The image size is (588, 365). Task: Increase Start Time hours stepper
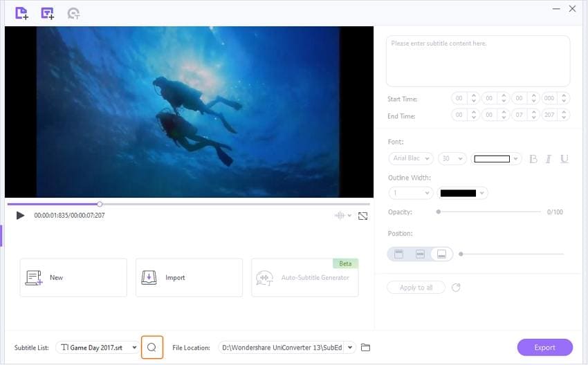pyautogui.click(x=474, y=95)
